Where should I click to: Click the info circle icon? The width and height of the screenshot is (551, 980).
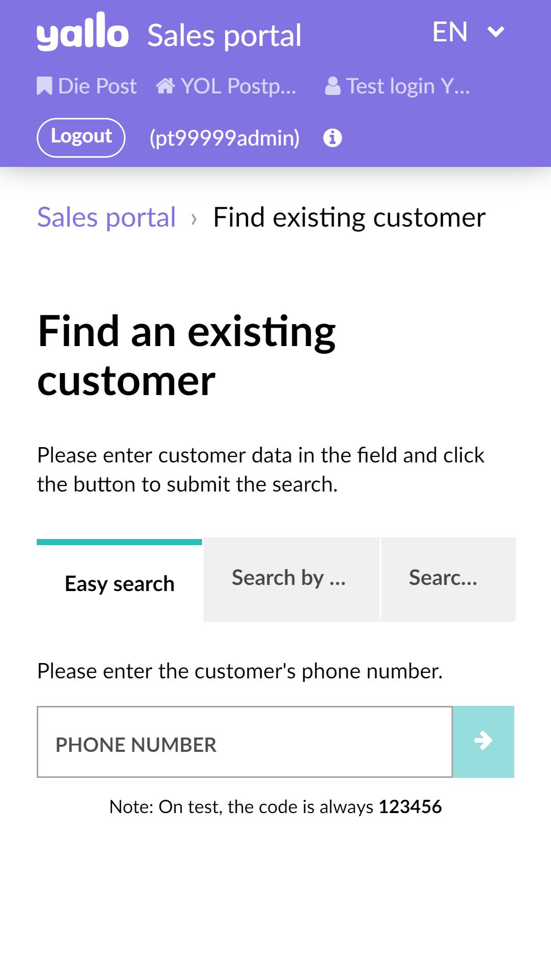point(333,138)
